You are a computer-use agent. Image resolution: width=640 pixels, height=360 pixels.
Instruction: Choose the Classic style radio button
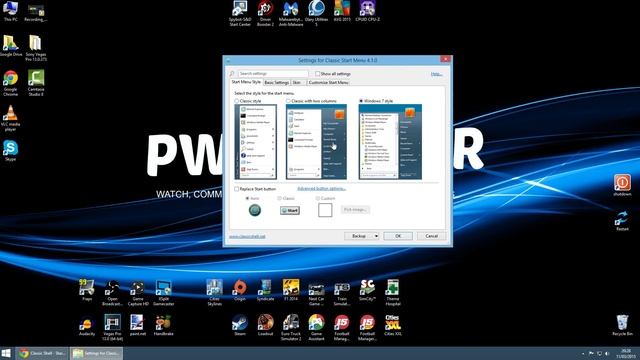pyautogui.click(x=237, y=101)
